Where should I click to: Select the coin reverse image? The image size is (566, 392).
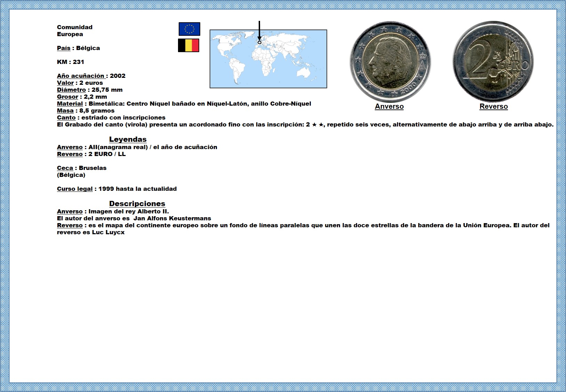pyautogui.click(x=493, y=61)
